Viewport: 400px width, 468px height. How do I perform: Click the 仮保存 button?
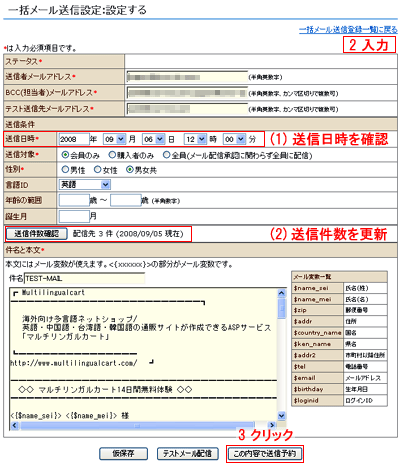point(123,454)
